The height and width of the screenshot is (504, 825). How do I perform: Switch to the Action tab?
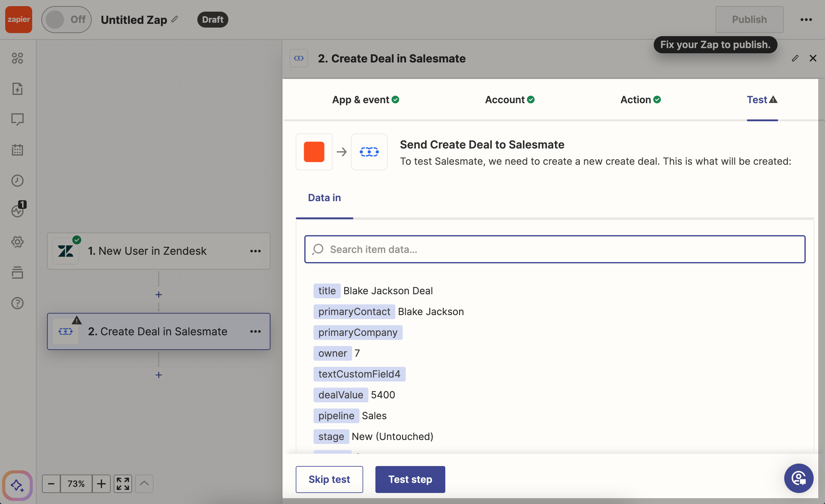[x=641, y=100]
